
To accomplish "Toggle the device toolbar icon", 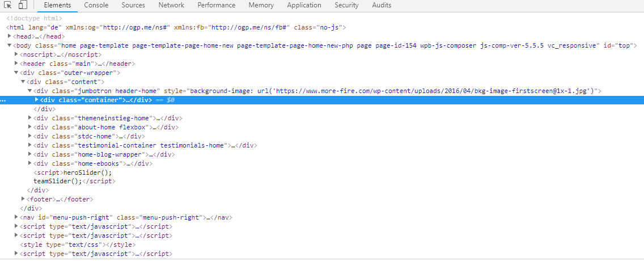I will pos(23,5).
